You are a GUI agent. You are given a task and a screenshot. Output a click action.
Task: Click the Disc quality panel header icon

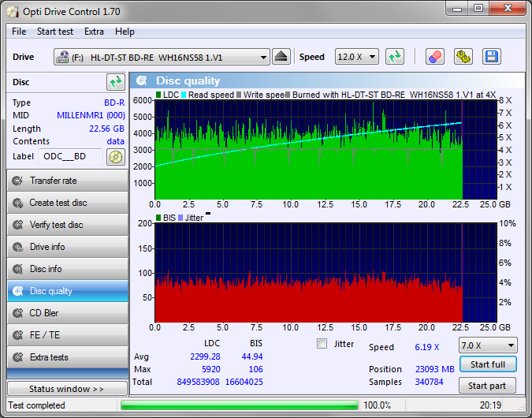point(142,80)
